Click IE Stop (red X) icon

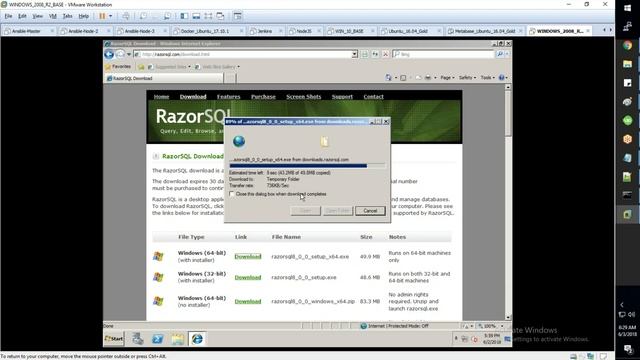click(385, 54)
